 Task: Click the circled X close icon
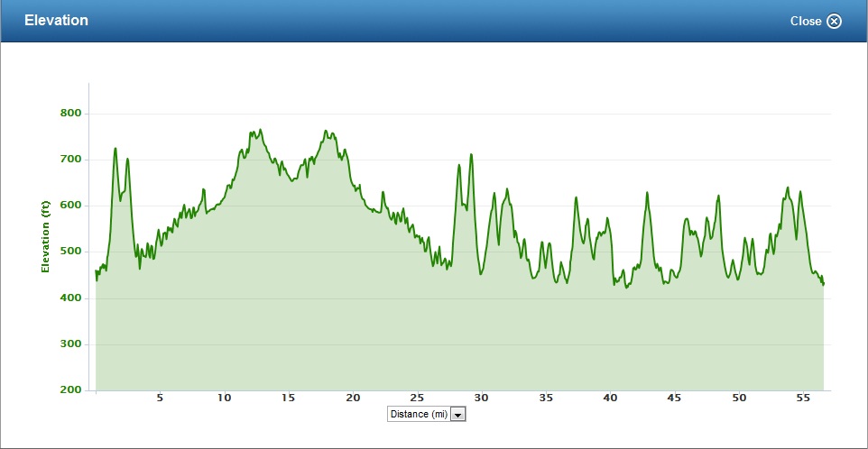[x=834, y=21]
